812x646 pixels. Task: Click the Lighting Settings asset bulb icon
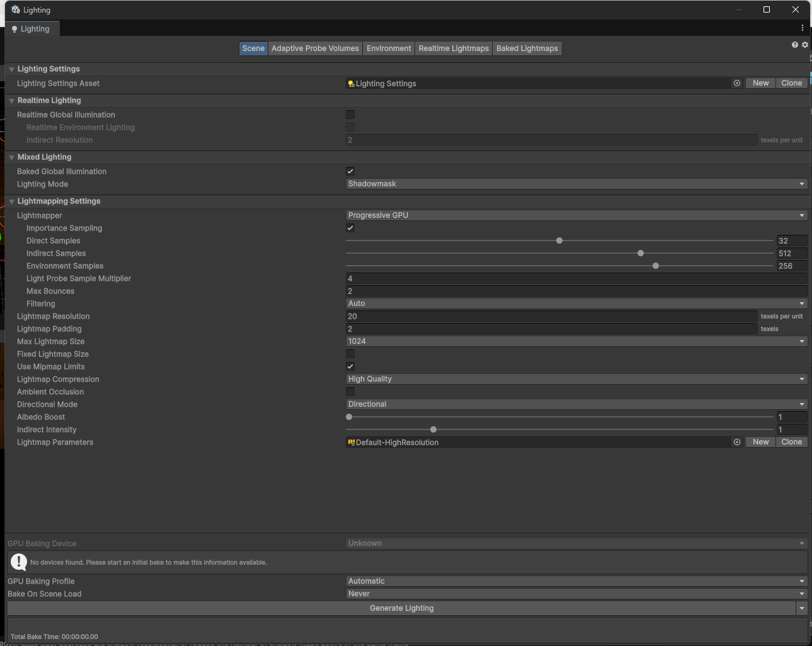click(x=350, y=83)
